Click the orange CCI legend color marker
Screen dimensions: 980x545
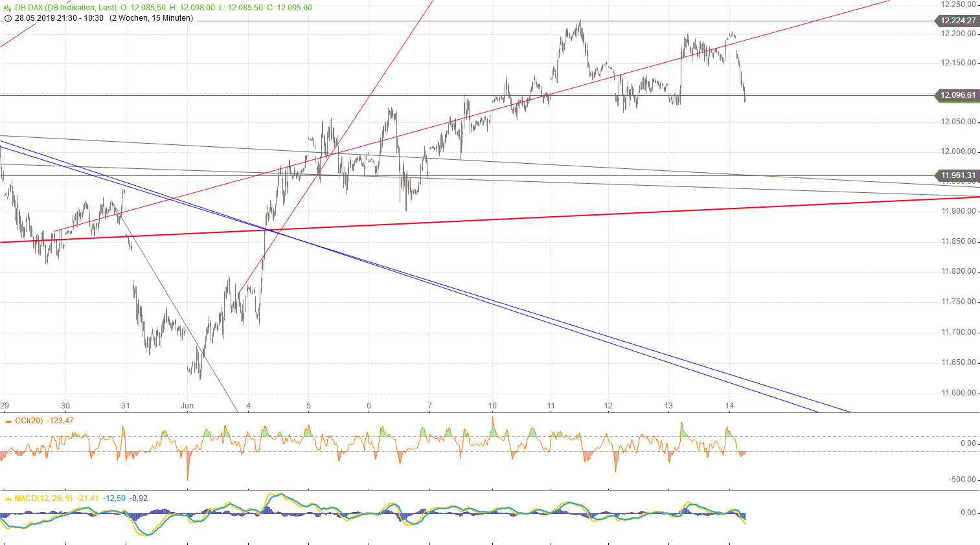(8, 421)
